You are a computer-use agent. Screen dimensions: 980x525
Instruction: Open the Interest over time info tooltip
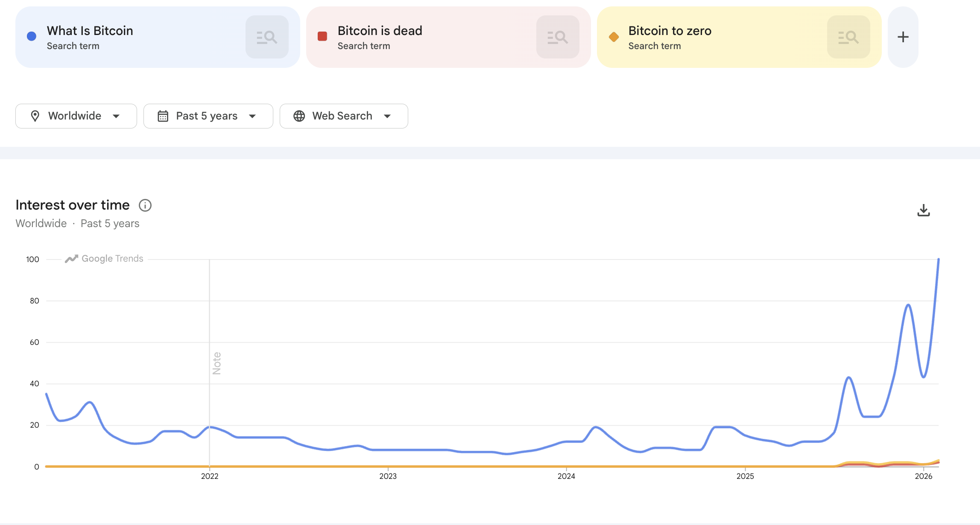point(145,205)
